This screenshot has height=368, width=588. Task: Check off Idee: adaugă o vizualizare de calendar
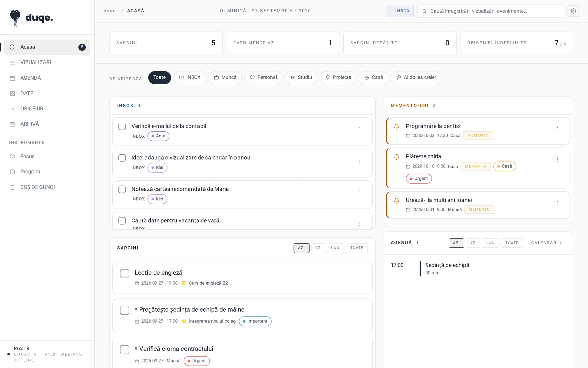(x=122, y=158)
